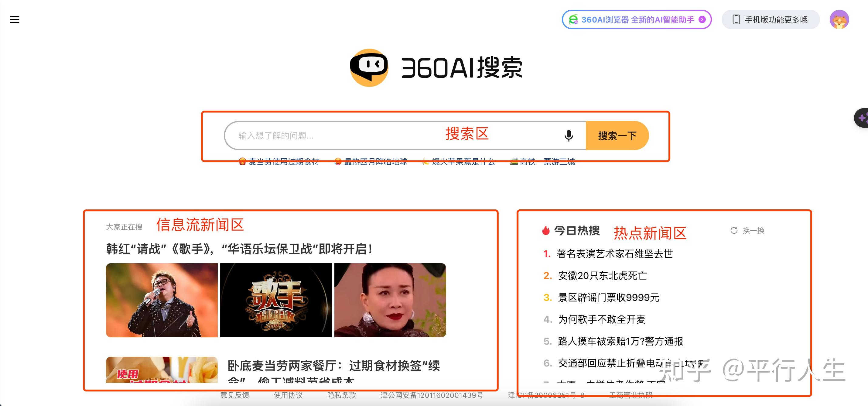The width and height of the screenshot is (868, 406).
Task: Click the 换一换 refresh icon
Action: (x=734, y=231)
